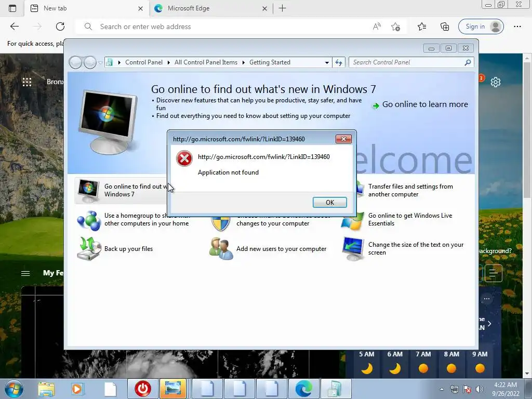
Task: Click Control Panel breadcrumb segment
Action: [144, 62]
